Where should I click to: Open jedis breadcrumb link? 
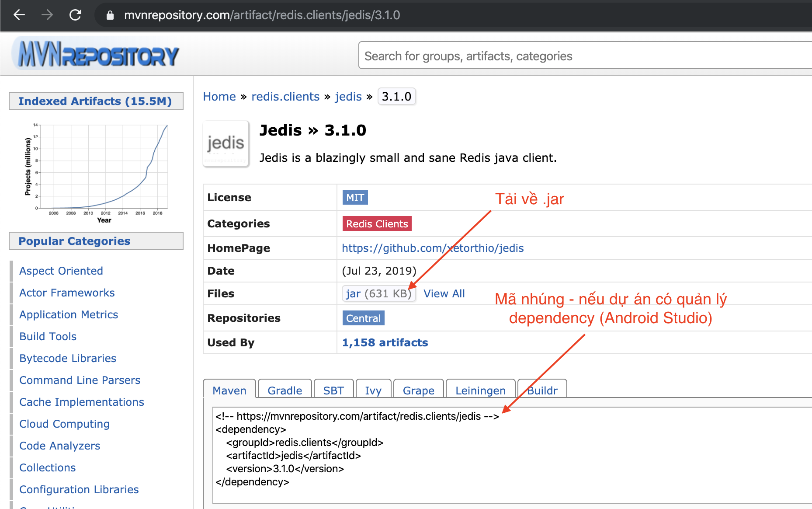[x=348, y=97]
